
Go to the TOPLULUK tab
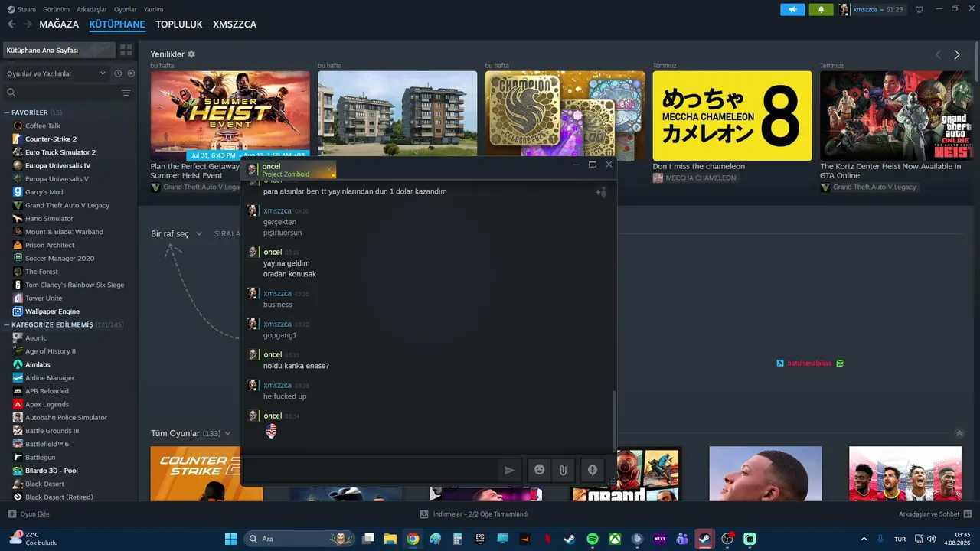tap(179, 24)
